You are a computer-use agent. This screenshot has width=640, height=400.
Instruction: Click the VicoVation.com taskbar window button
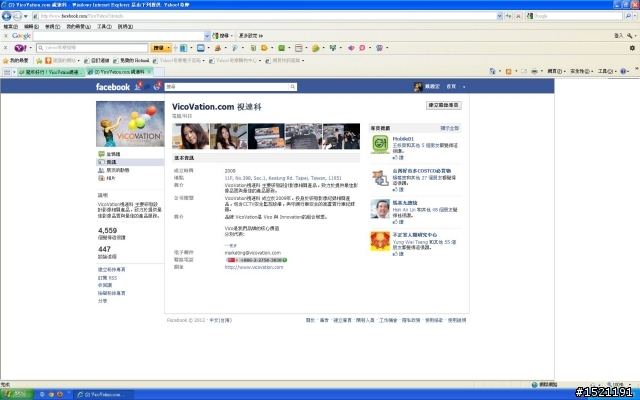(x=104, y=395)
